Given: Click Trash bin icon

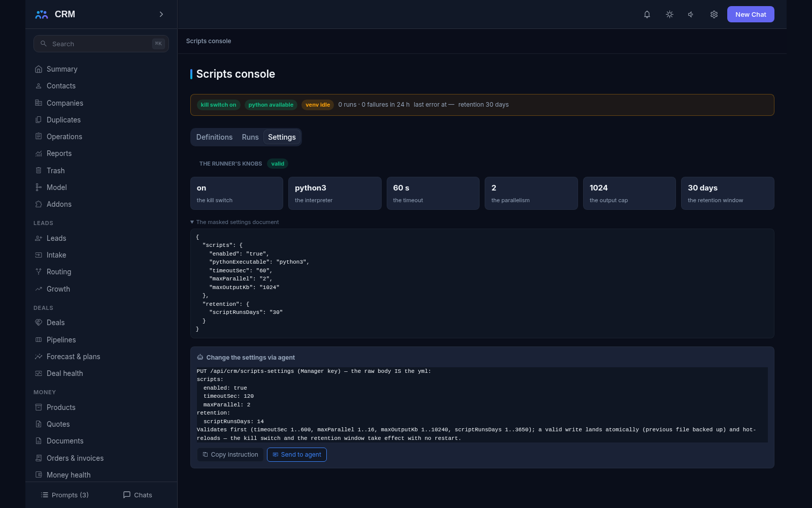Looking at the screenshot, I should tap(39, 171).
